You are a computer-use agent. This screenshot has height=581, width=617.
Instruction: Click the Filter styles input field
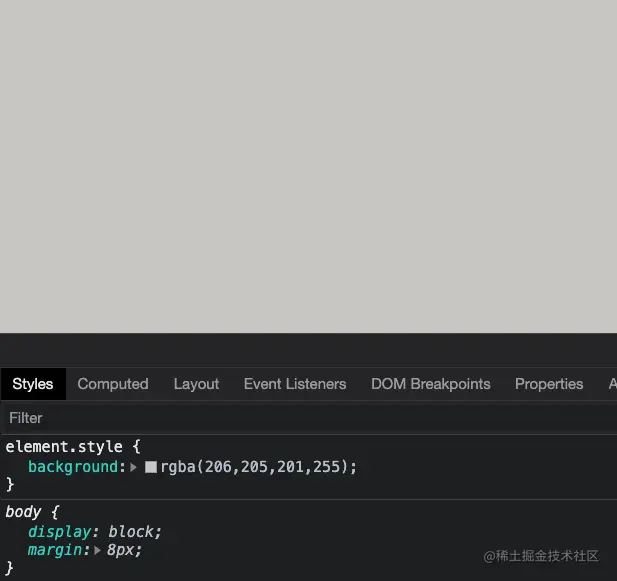click(308, 418)
